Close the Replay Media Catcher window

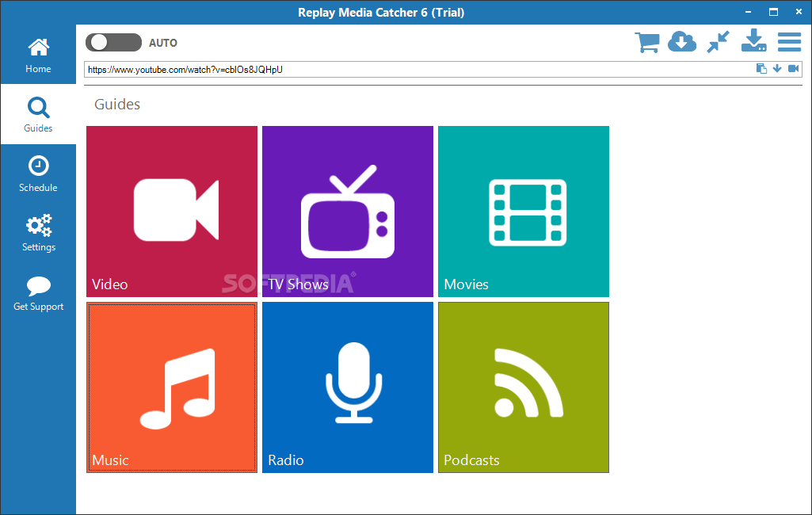tap(799, 12)
